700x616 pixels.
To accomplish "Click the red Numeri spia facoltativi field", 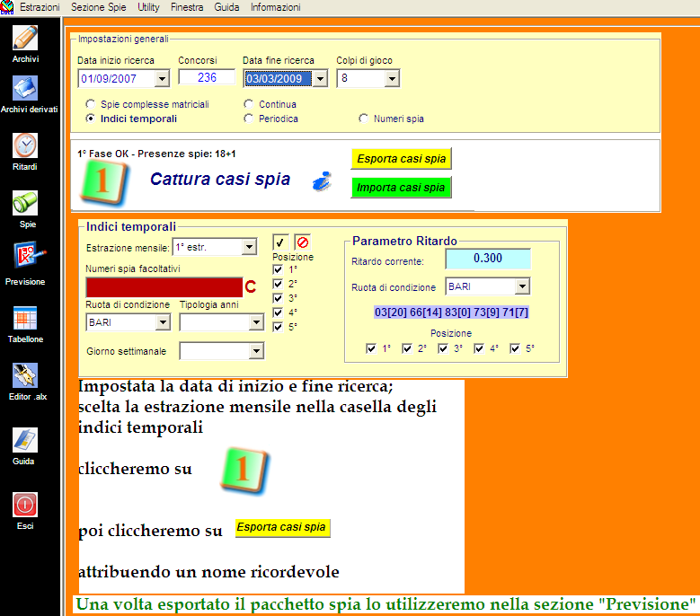I will (164, 287).
